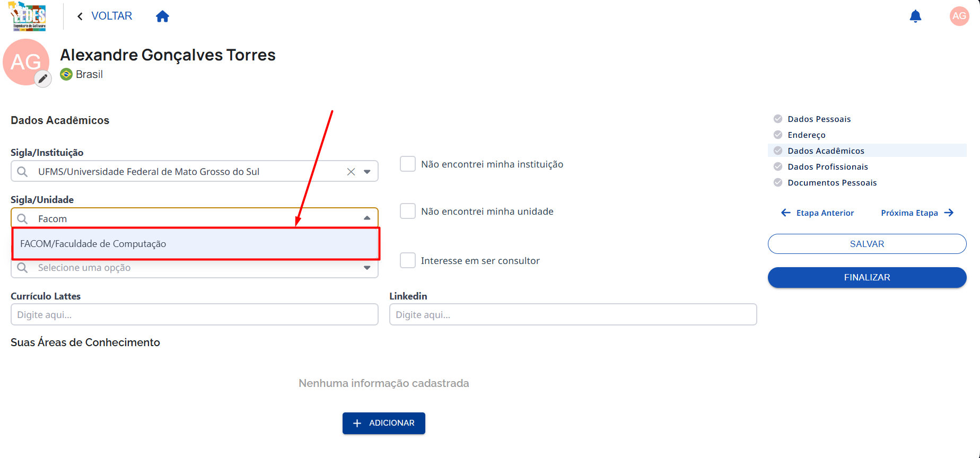This screenshot has width=980, height=458.
Task: Click the Sigla/Unidade search text Facom
Action: pyautogui.click(x=52, y=219)
